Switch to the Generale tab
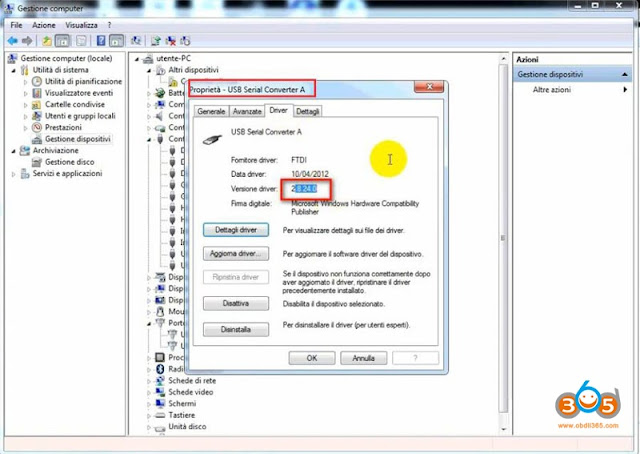640x454 pixels. coord(211,111)
